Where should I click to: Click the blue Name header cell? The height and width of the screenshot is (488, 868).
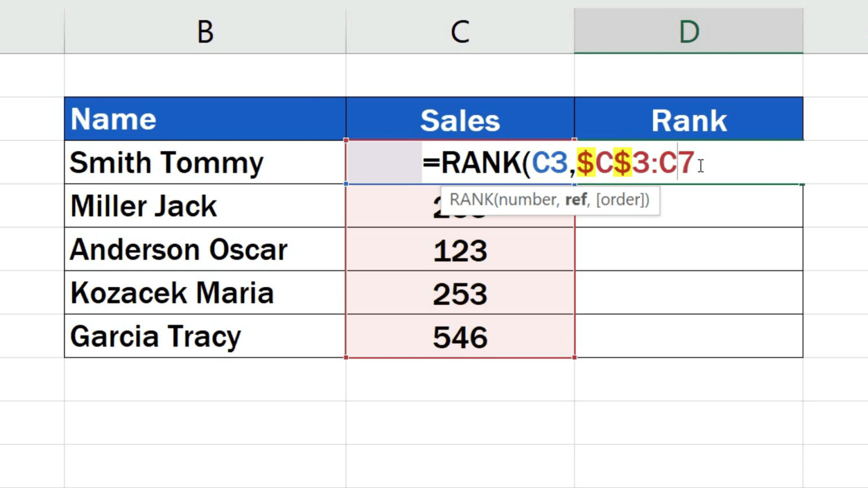pyautogui.click(x=205, y=119)
